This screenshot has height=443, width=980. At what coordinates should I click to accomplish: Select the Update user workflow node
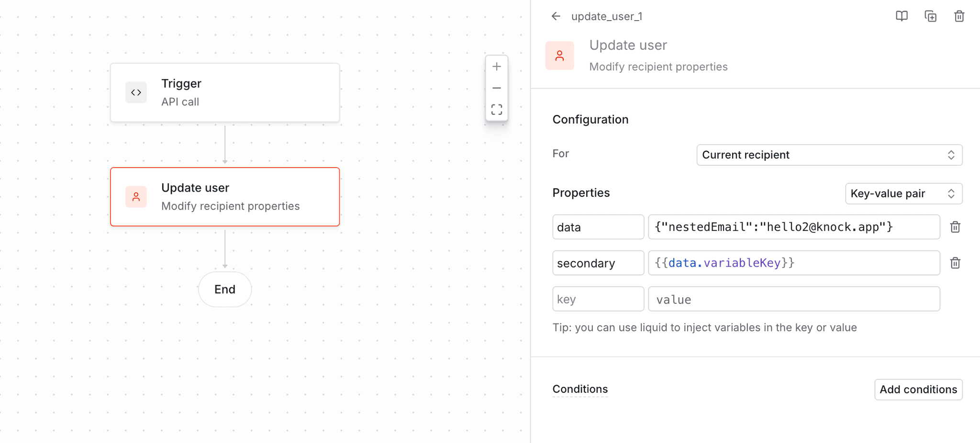tap(225, 196)
